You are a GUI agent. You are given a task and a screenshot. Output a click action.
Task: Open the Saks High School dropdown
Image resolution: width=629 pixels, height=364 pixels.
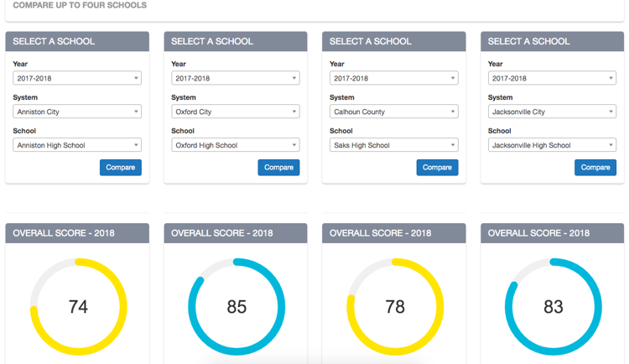(x=394, y=145)
